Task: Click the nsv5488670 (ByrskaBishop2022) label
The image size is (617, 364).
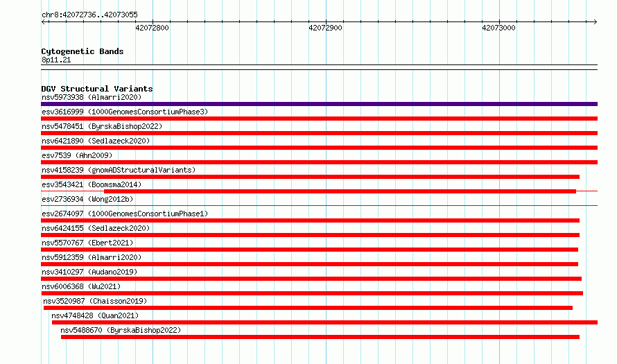Action: click(121, 330)
